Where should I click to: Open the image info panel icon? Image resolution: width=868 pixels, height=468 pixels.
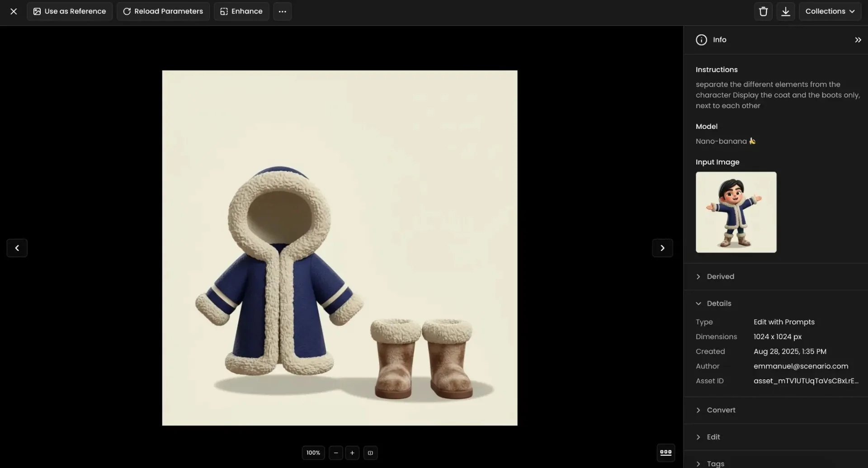coord(701,40)
